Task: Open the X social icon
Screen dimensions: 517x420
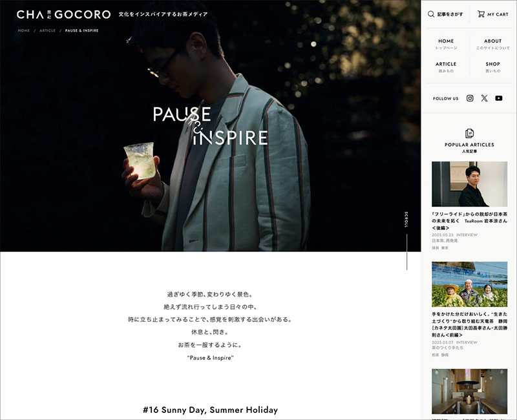Action: 484,98
